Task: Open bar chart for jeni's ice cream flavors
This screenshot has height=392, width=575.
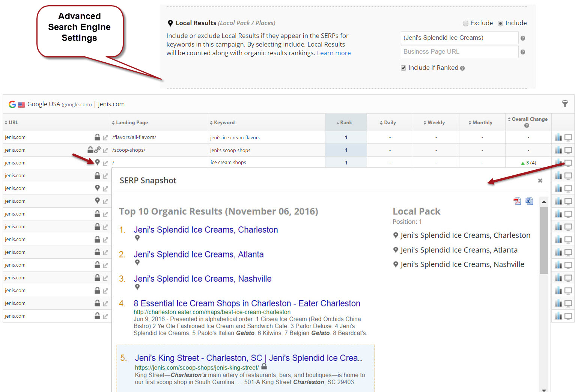Action: click(558, 137)
